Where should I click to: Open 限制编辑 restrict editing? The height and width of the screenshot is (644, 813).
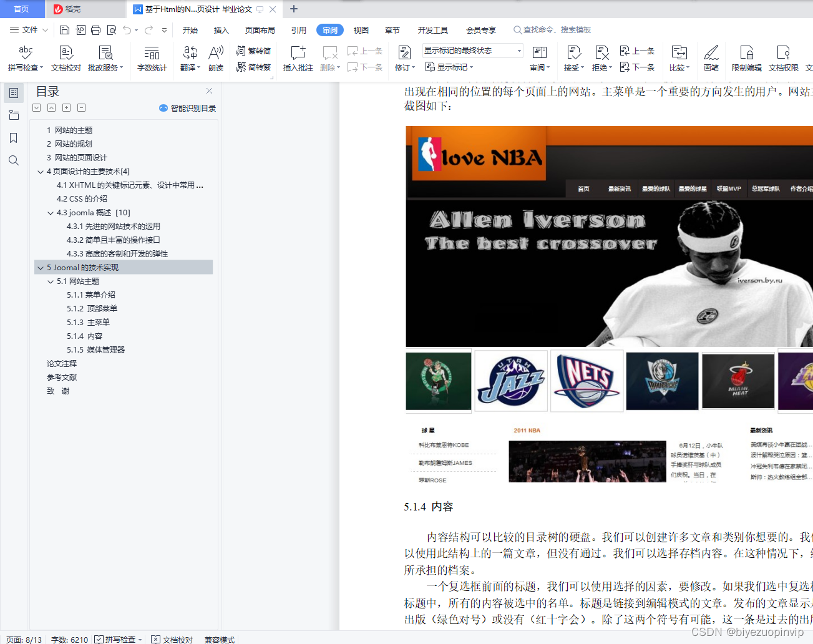[747, 59]
